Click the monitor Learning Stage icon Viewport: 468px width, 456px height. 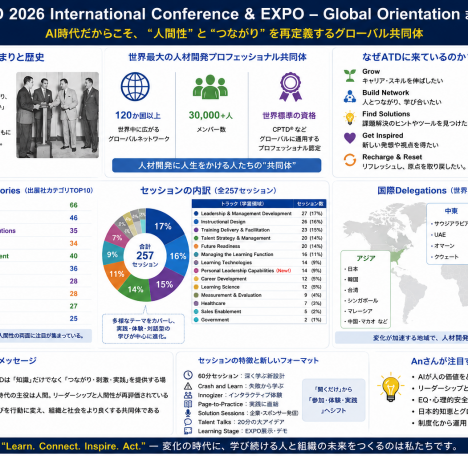(x=188, y=431)
